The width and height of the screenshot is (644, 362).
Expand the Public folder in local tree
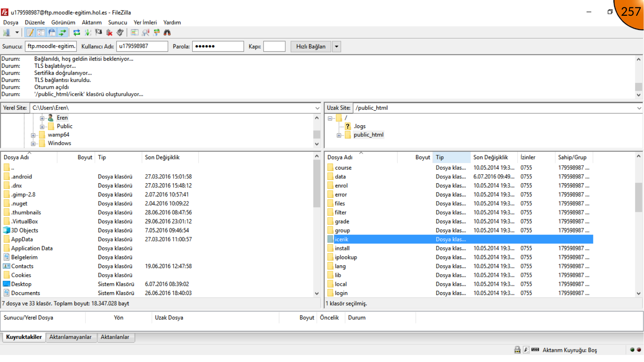[42, 127]
